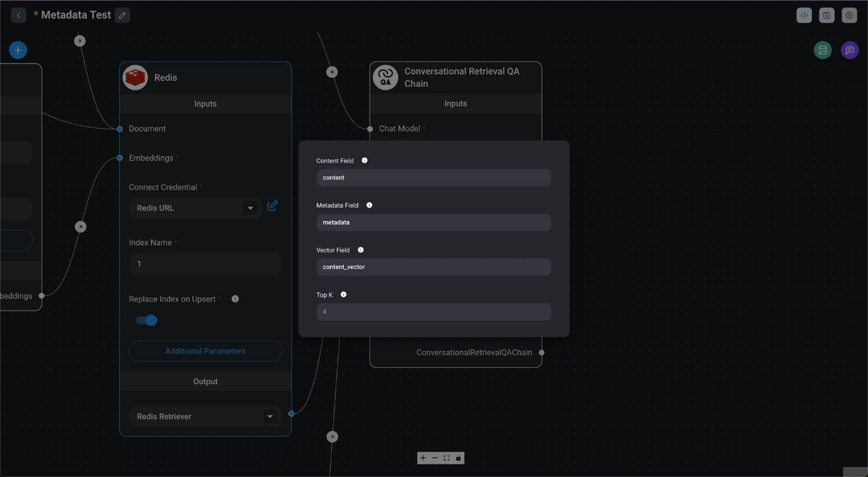The image size is (868, 477).
Task: Click the back arrow button
Action: coord(18,15)
